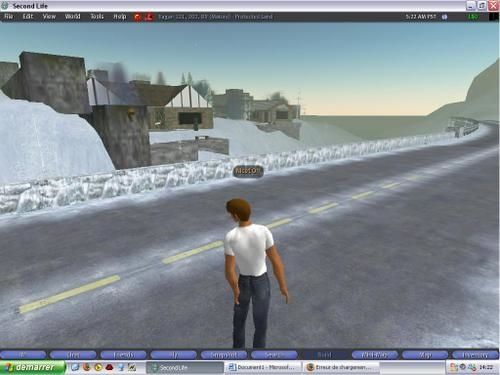This screenshot has height=375, width=500.
Task: Open the World menu
Action: pos(72,16)
